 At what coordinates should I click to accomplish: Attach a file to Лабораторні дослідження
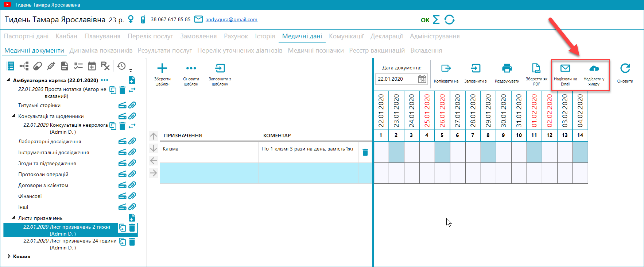coord(132,141)
